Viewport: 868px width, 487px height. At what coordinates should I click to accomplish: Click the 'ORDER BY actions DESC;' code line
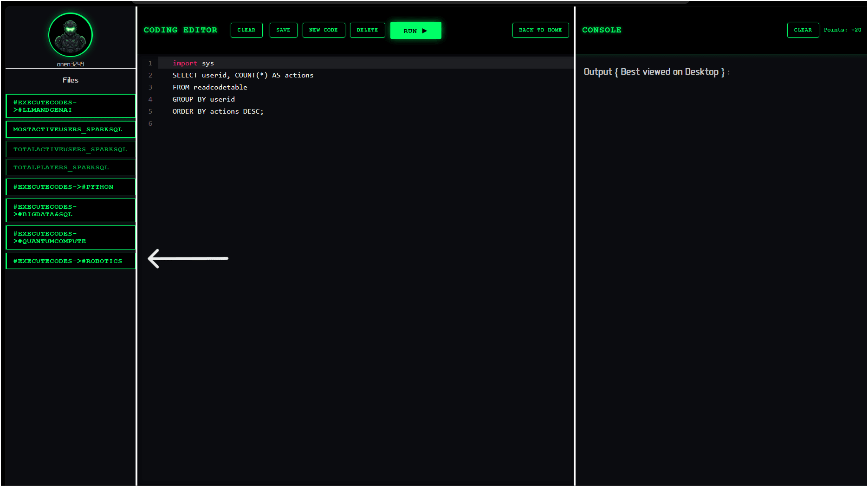(x=218, y=111)
